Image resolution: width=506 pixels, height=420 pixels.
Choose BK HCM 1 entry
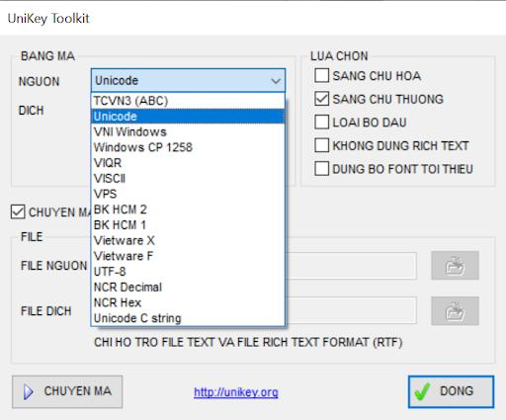(x=188, y=225)
